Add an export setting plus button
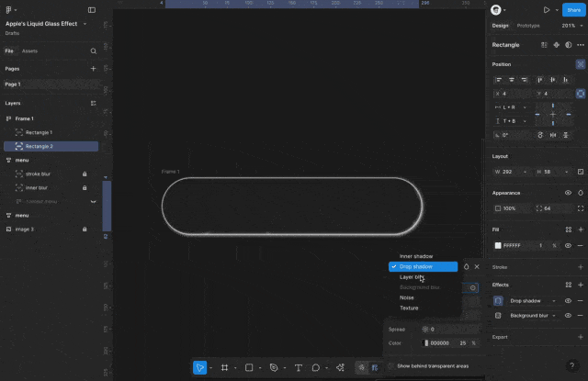The height and width of the screenshot is (381, 588). click(x=581, y=337)
